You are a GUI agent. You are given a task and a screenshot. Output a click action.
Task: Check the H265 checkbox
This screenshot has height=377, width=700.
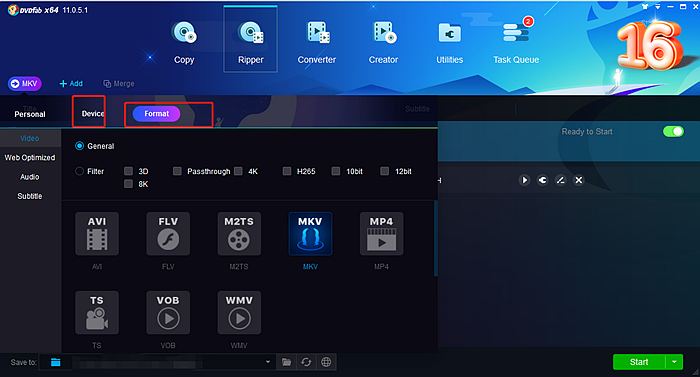click(287, 171)
